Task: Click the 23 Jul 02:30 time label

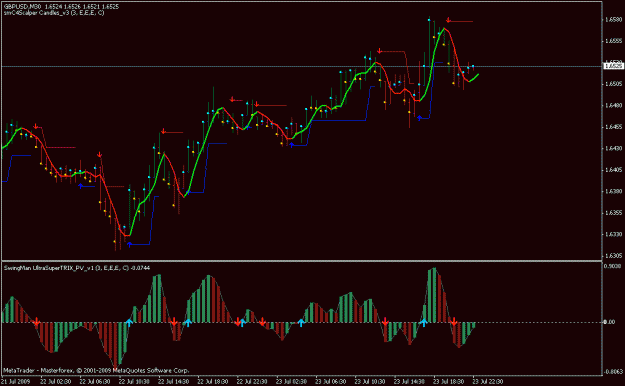Action: [x=291, y=382]
